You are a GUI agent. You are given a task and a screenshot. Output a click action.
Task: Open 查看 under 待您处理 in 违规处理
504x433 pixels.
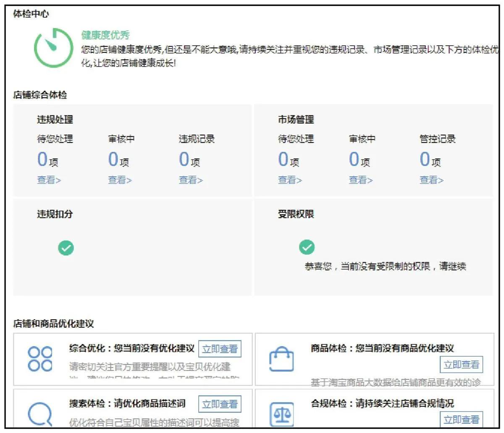click(47, 180)
